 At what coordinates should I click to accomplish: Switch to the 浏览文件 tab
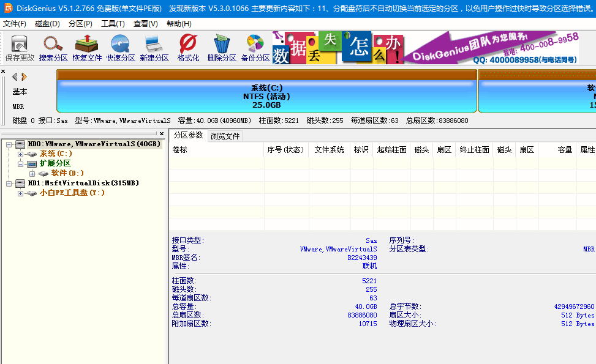click(225, 136)
